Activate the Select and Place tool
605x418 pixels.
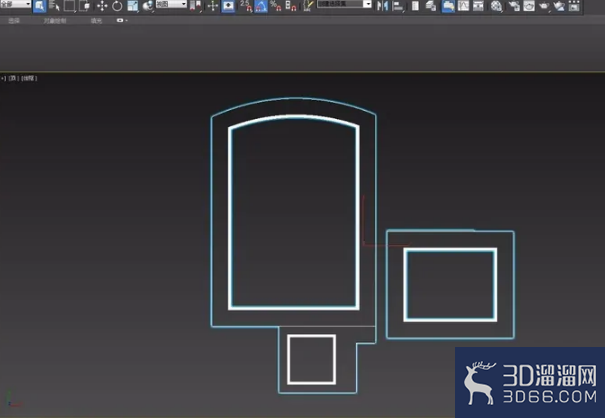[x=147, y=6]
